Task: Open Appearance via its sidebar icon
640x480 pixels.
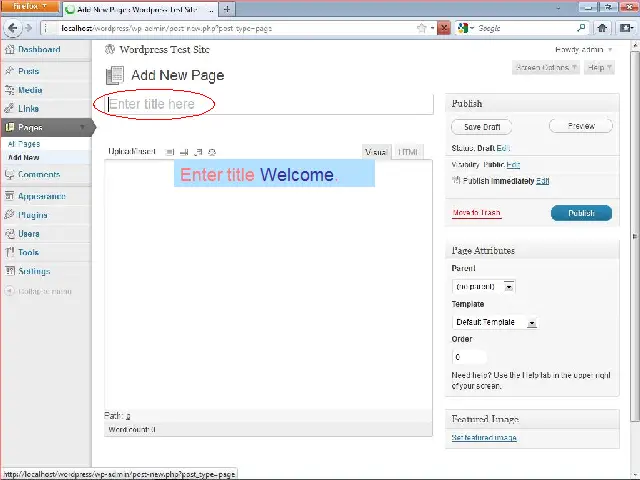Action: (9, 196)
